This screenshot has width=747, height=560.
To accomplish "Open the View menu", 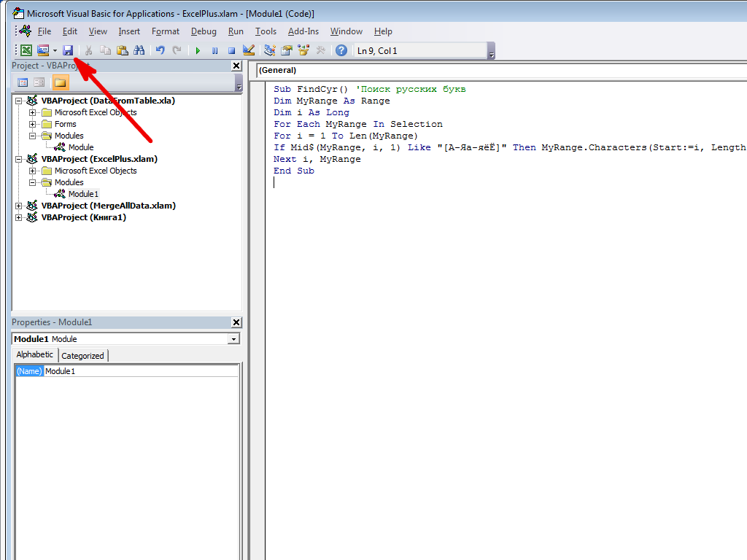I will [x=98, y=31].
